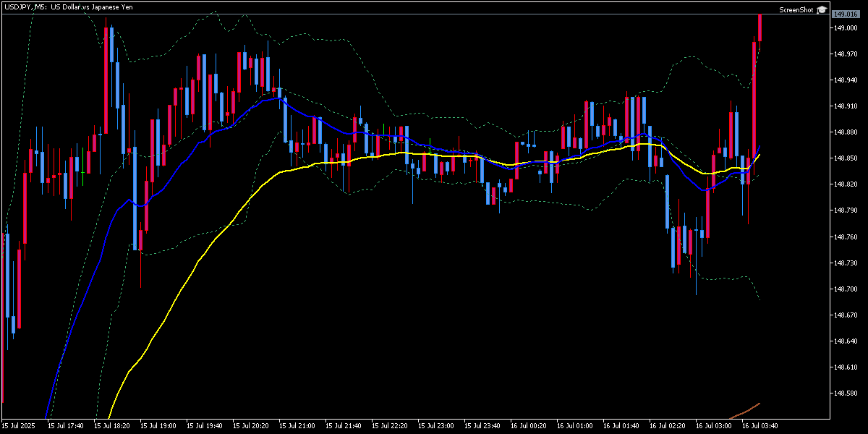The image size is (868, 434).
Task: Click the 15 Jul 21:40 time label
Action: coord(344,426)
